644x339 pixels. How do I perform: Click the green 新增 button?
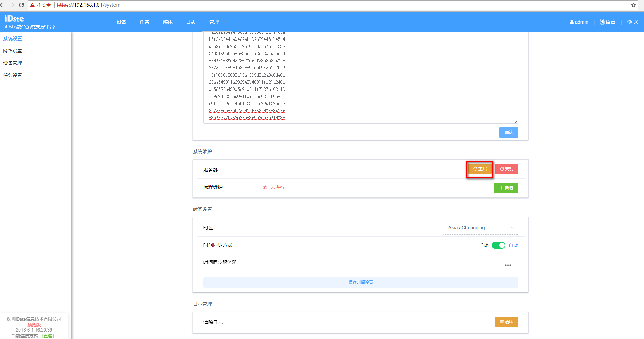click(x=506, y=188)
